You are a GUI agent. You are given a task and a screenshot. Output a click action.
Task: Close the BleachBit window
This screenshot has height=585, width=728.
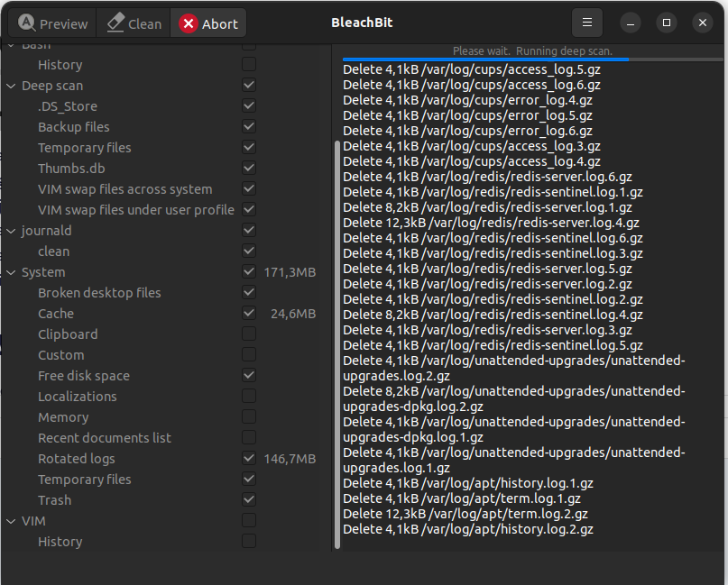(702, 23)
